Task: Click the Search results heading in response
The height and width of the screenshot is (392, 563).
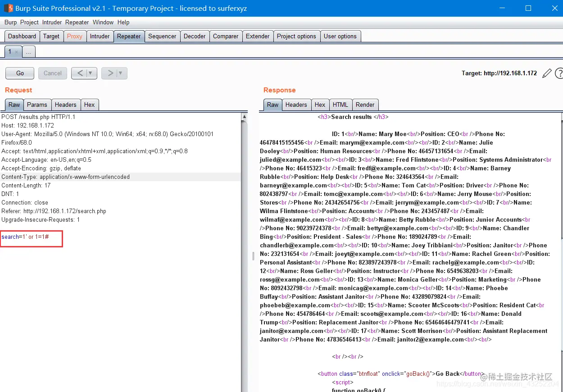Action: pyautogui.click(x=353, y=117)
